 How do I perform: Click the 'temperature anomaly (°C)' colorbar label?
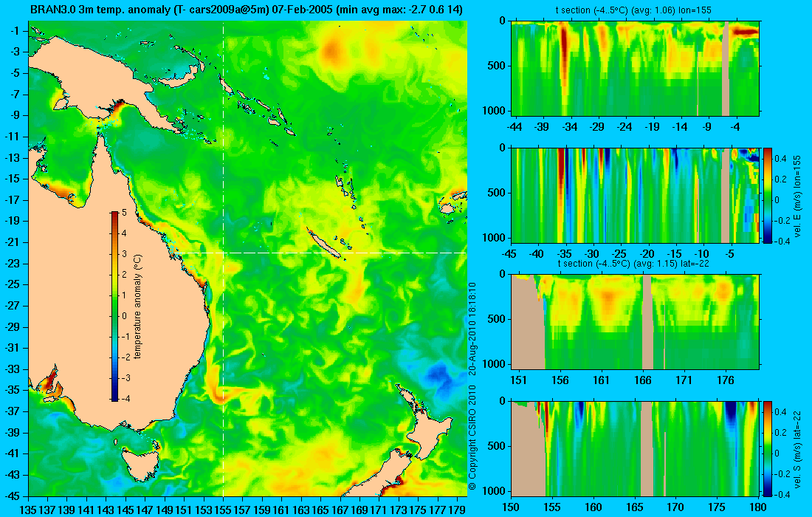(x=138, y=307)
